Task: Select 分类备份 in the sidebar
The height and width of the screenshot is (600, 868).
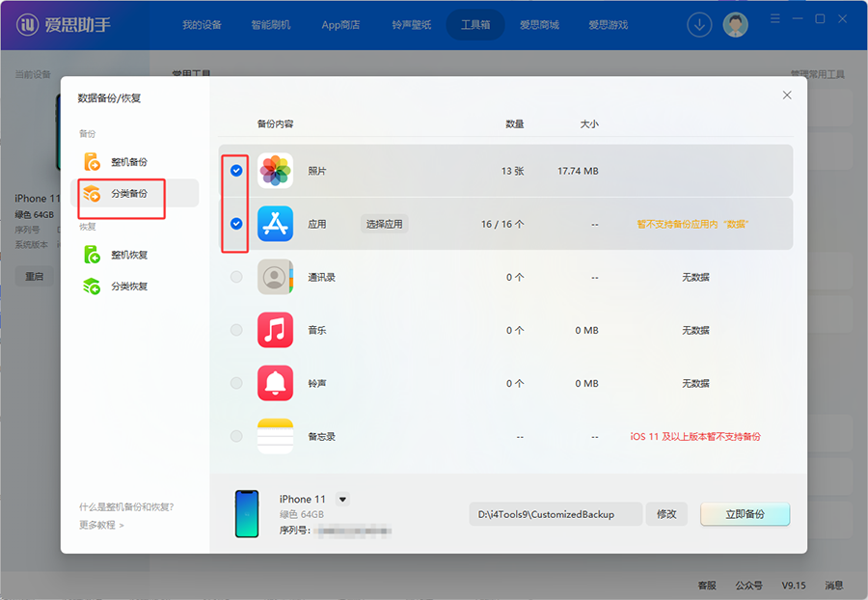Action: tap(134, 193)
